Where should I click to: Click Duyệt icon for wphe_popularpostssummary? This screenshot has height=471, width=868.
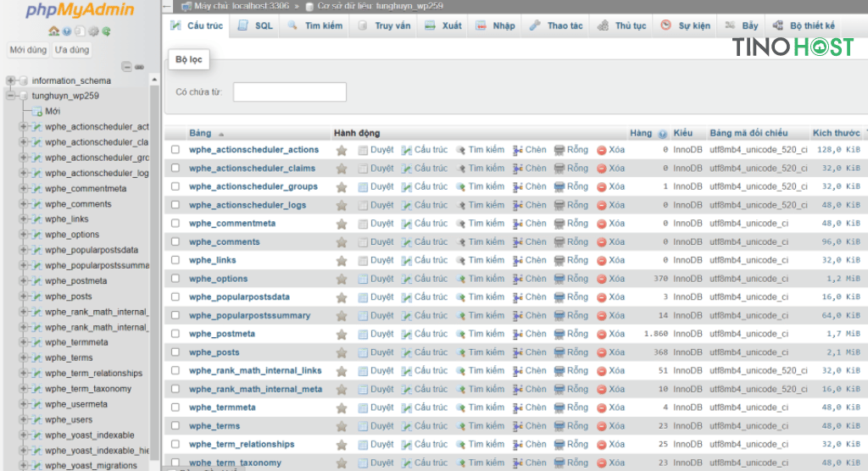pos(363,315)
